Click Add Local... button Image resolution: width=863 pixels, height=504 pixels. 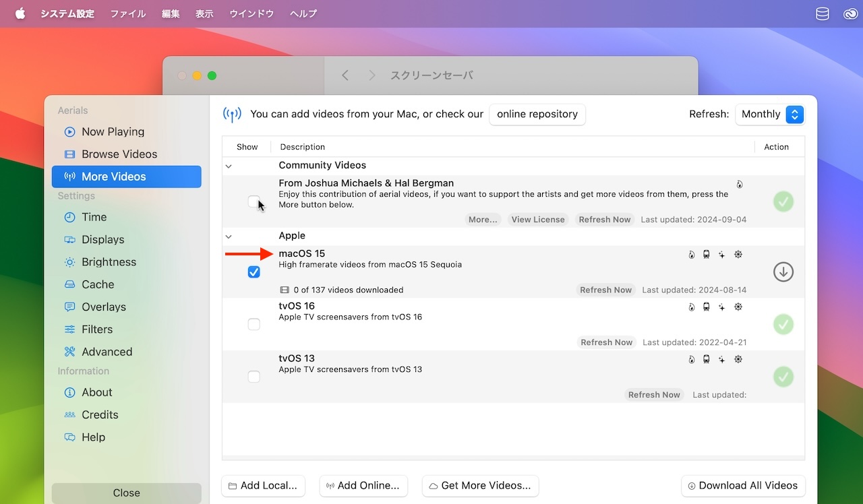(x=263, y=486)
